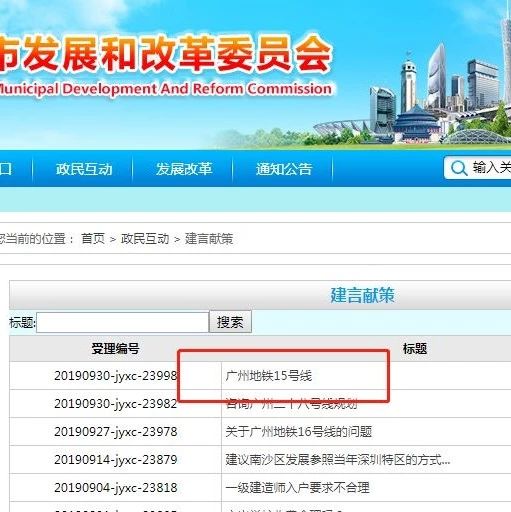Viewport: 511px width, 512px height.
Task: Click the 受理编号 column header
Action: [115, 349]
